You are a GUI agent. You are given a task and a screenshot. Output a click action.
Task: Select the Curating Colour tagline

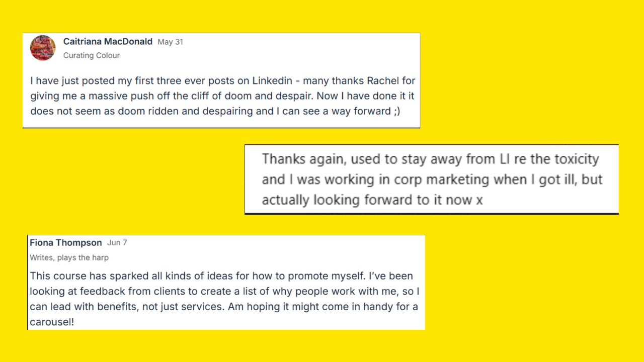point(91,55)
